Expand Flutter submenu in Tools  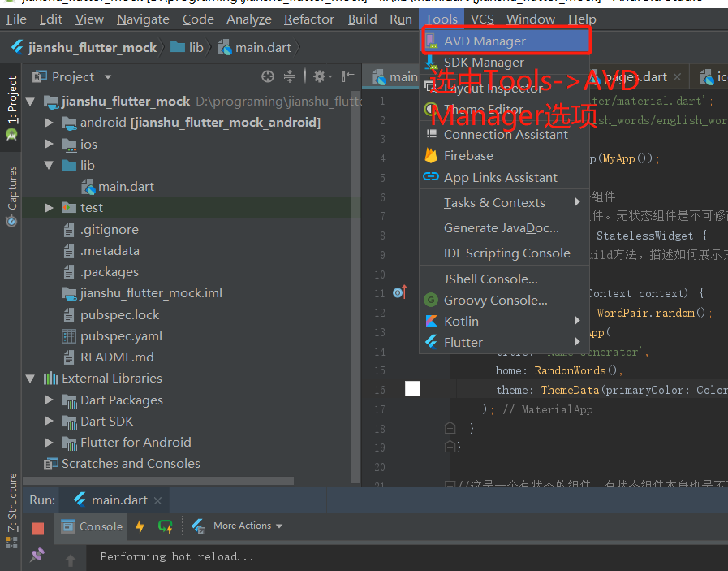505,343
